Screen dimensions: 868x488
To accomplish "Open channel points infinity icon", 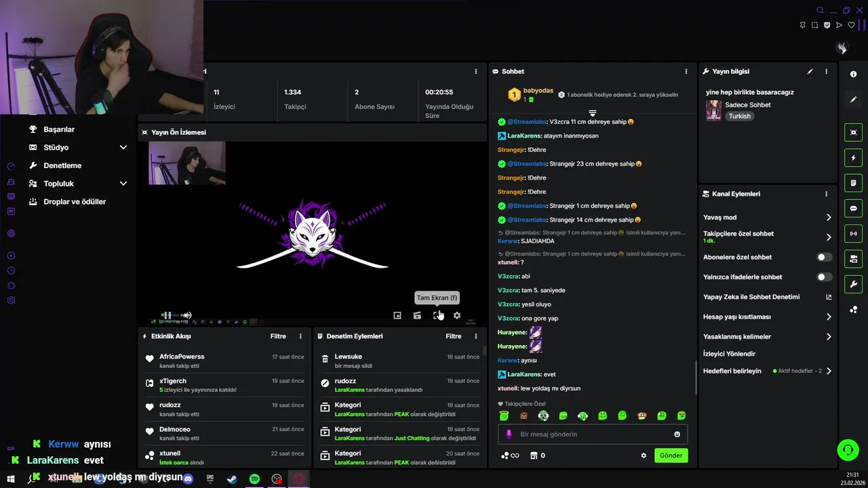I will pyautogui.click(x=510, y=455).
